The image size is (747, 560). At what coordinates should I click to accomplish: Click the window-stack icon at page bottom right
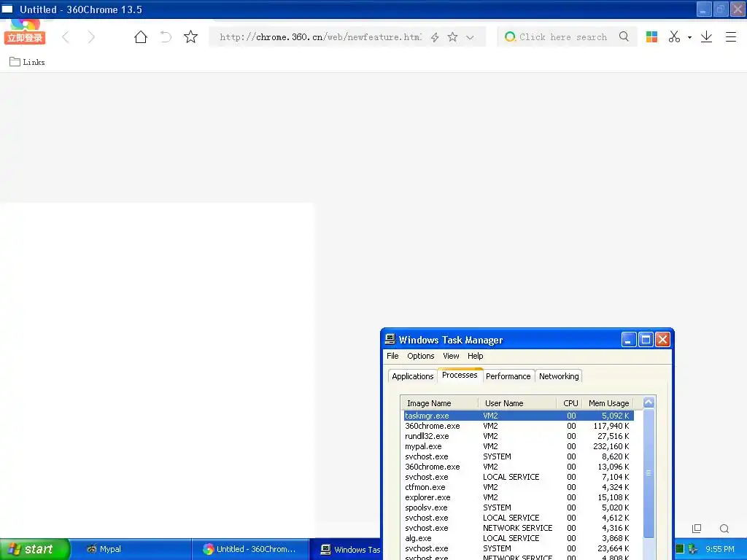(x=697, y=528)
